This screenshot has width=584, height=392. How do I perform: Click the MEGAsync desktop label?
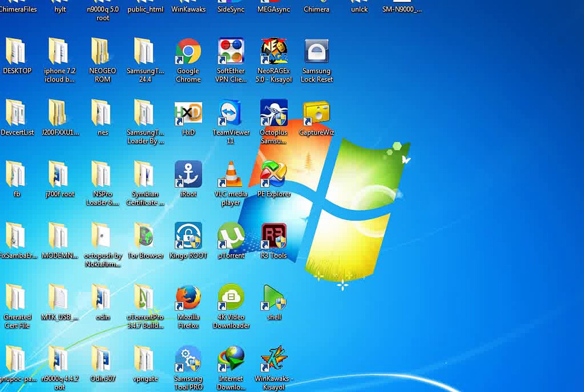pos(274,9)
